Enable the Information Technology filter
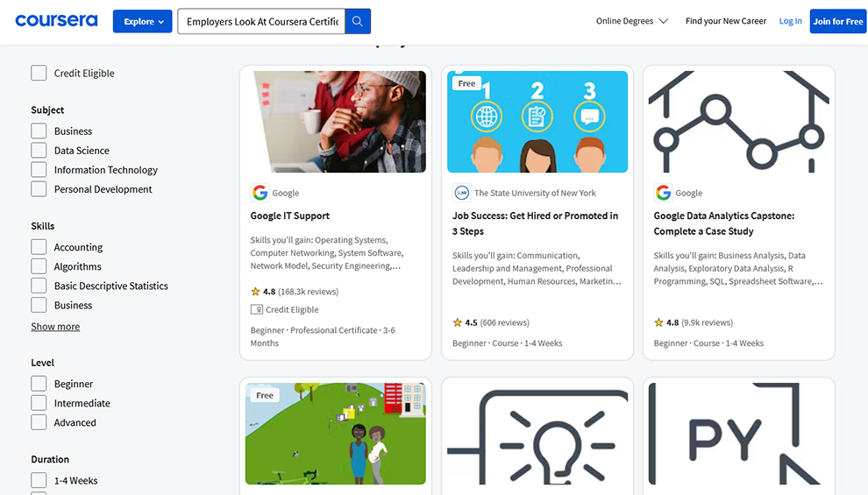The image size is (868, 495). [x=39, y=170]
